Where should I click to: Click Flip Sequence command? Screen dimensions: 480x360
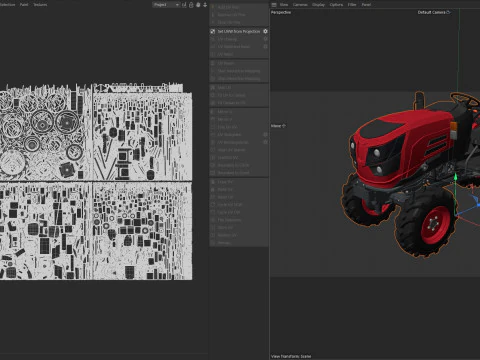[x=229, y=220]
